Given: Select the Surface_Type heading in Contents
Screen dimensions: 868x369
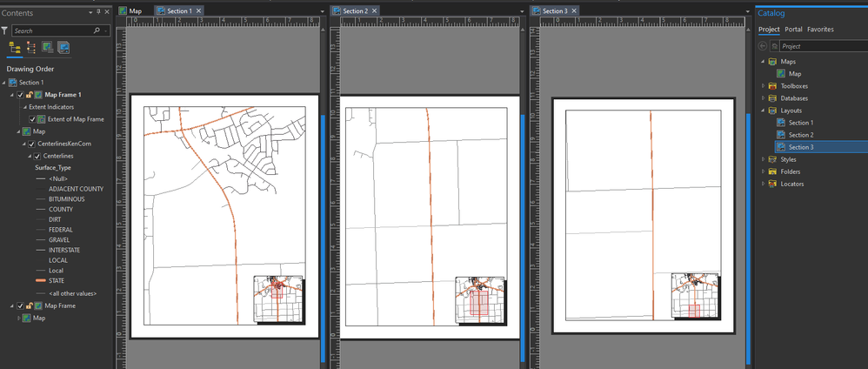Looking at the screenshot, I should click(x=53, y=167).
